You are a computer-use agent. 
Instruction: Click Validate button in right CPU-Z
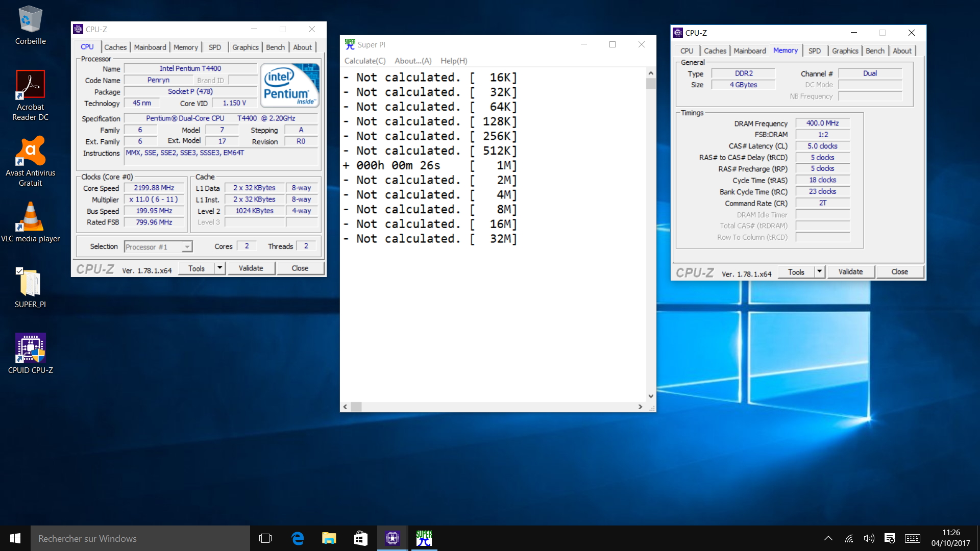(x=851, y=271)
